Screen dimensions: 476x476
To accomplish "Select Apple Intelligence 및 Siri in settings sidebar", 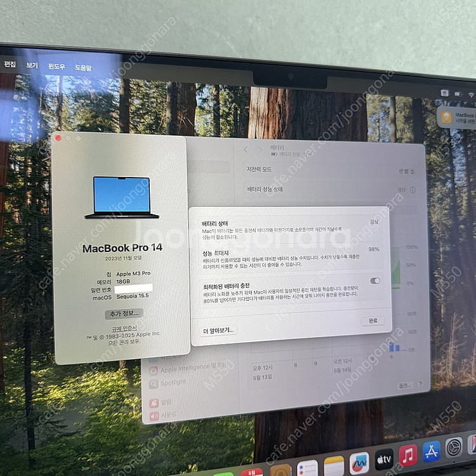I will coord(187,368).
